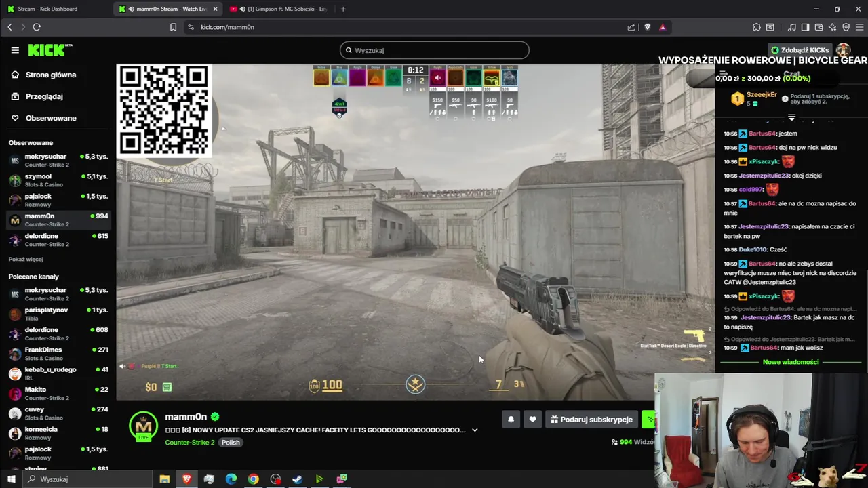Reload the page
868x488 pixels.
tap(37, 27)
